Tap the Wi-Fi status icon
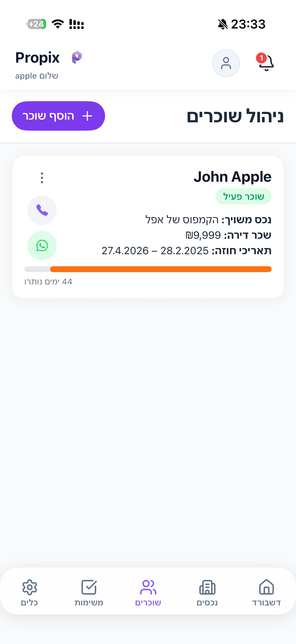Image resolution: width=296 pixels, height=644 pixels. 58,24
